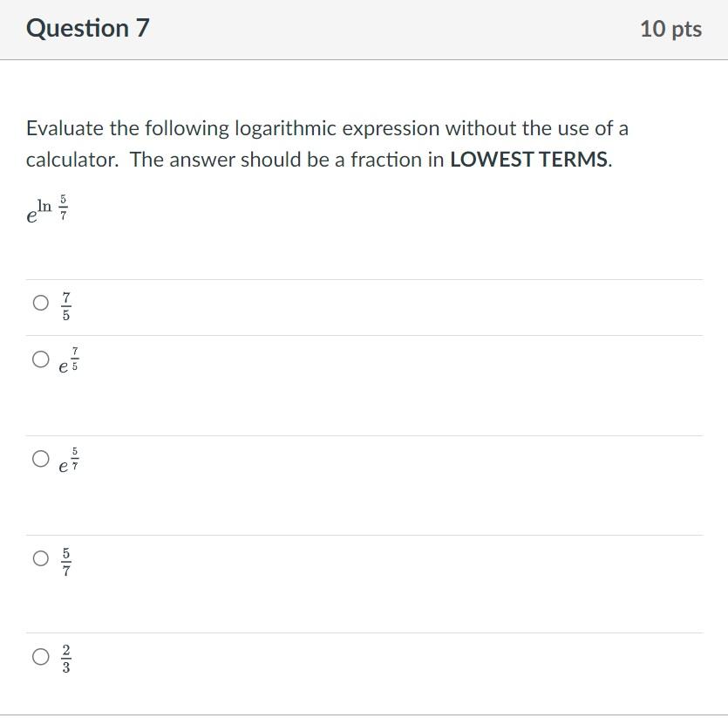Click the 10 pts label

[672, 28]
